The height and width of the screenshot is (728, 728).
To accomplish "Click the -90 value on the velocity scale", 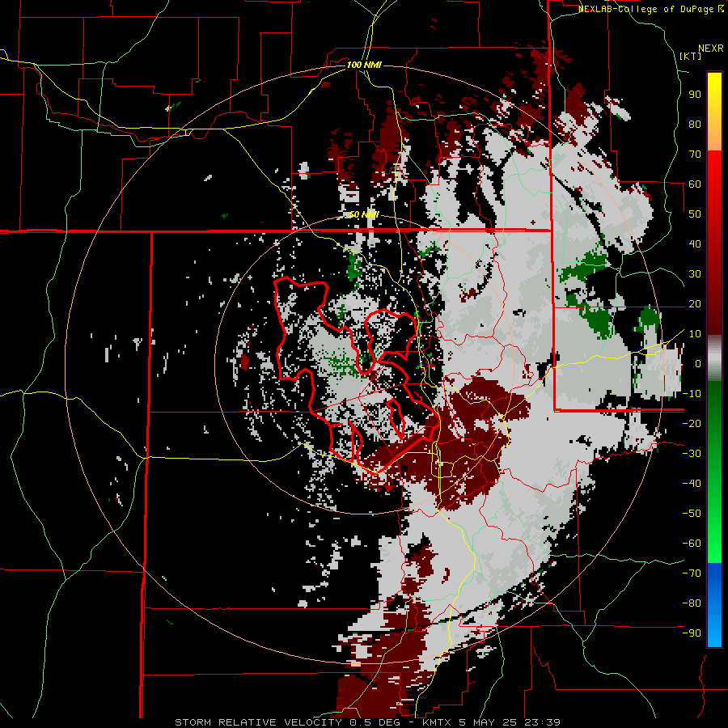I will tap(692, 633).
